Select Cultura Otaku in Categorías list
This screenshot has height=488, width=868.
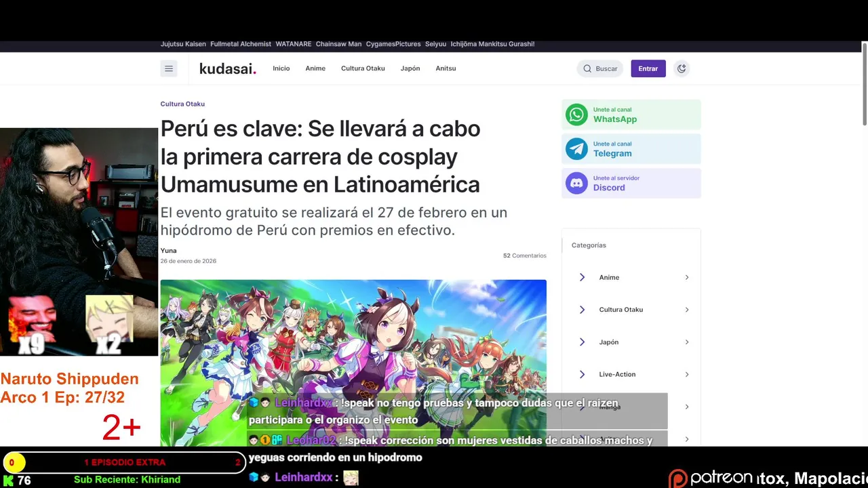tap(621, 310)
